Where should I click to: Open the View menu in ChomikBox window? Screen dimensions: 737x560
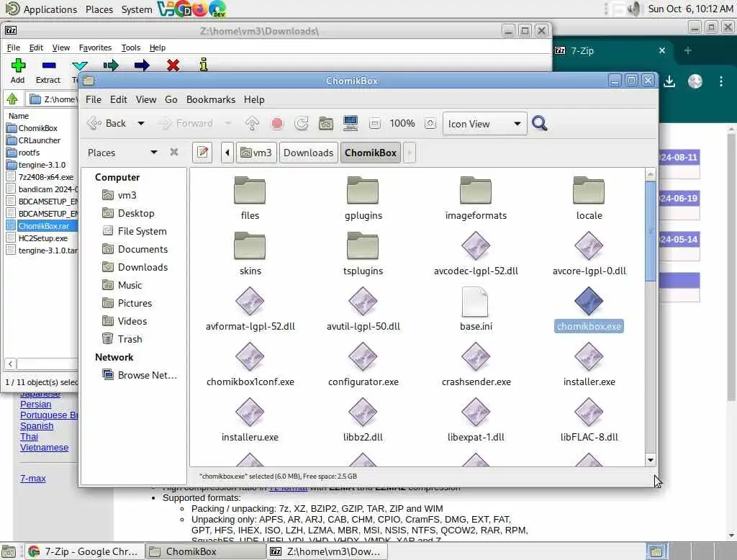coord(146,99)
